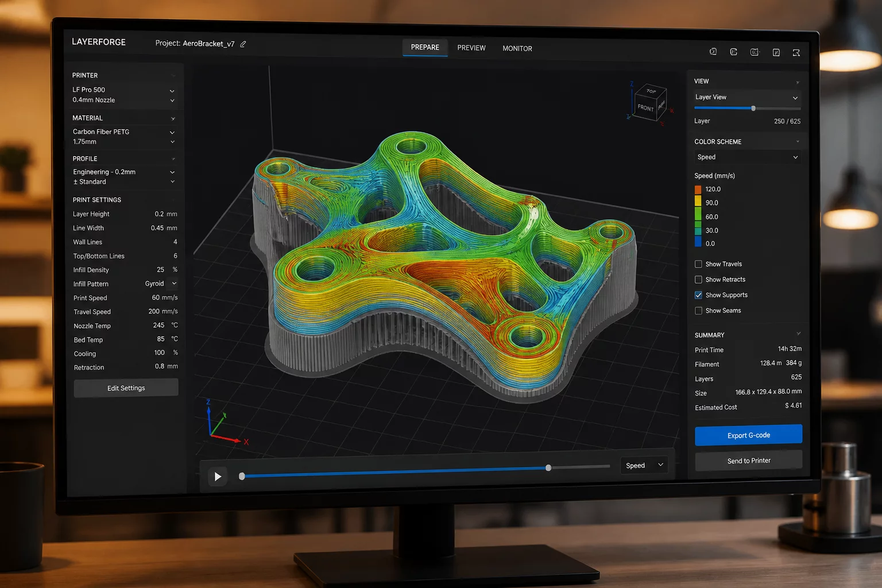Screen dimensions: 882x588
Task: Click the Send to Printer button
Action: click(x=749, y=461)
